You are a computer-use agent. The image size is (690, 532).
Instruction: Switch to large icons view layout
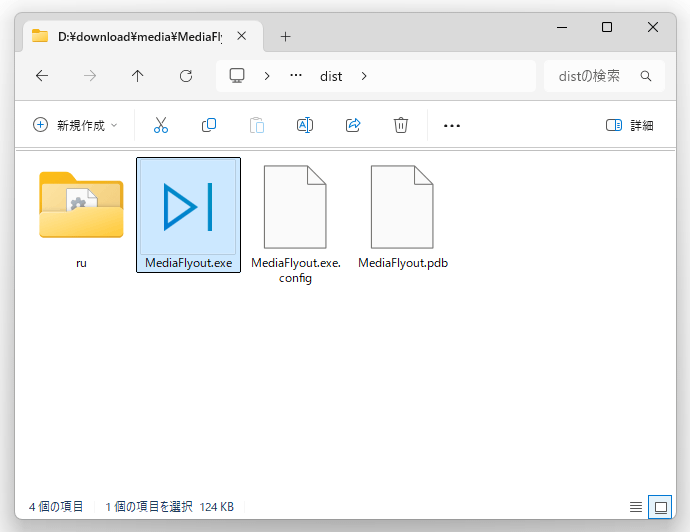[x=660, y=507]
